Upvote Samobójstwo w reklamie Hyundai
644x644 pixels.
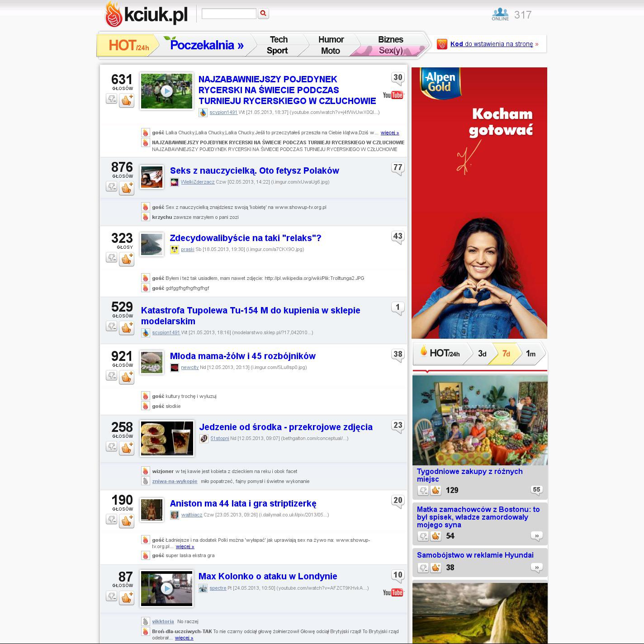click(436, 568)
